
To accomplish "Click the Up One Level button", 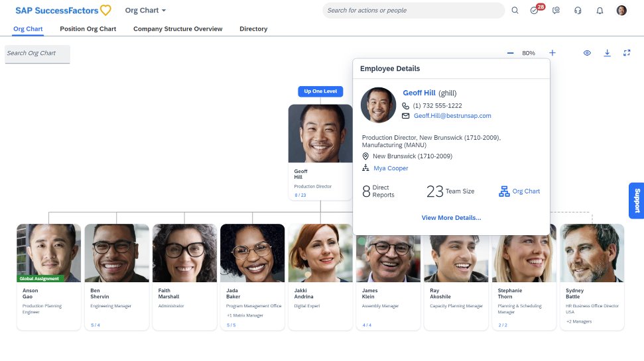I will [x=320, y=91].
